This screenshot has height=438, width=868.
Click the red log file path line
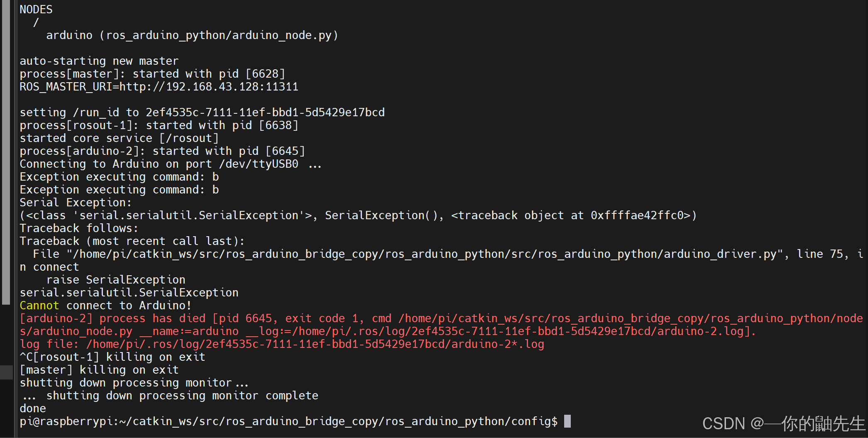click(x=282, y=344)
